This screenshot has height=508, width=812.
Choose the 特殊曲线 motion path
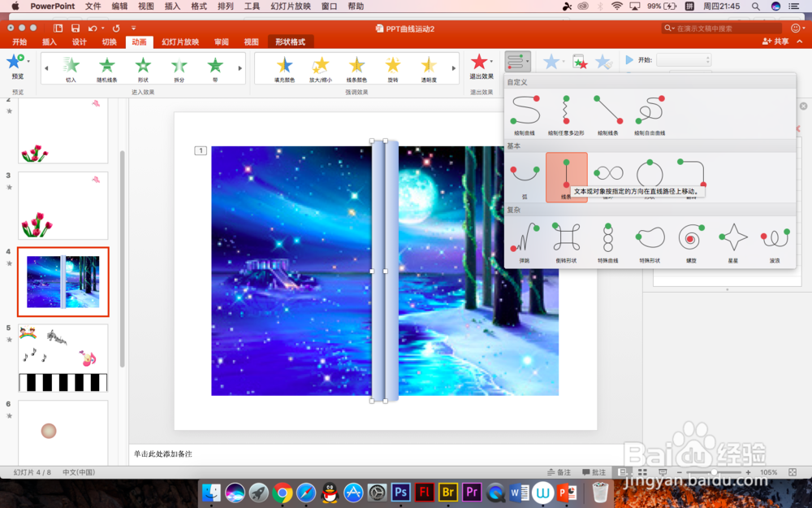[608, 241]
